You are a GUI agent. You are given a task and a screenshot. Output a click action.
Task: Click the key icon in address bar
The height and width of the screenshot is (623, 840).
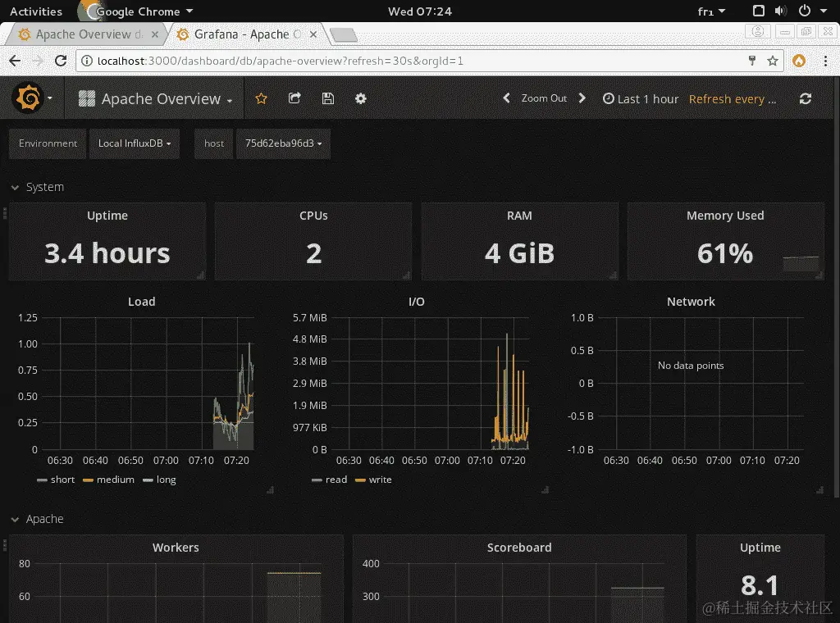[751, 61]
